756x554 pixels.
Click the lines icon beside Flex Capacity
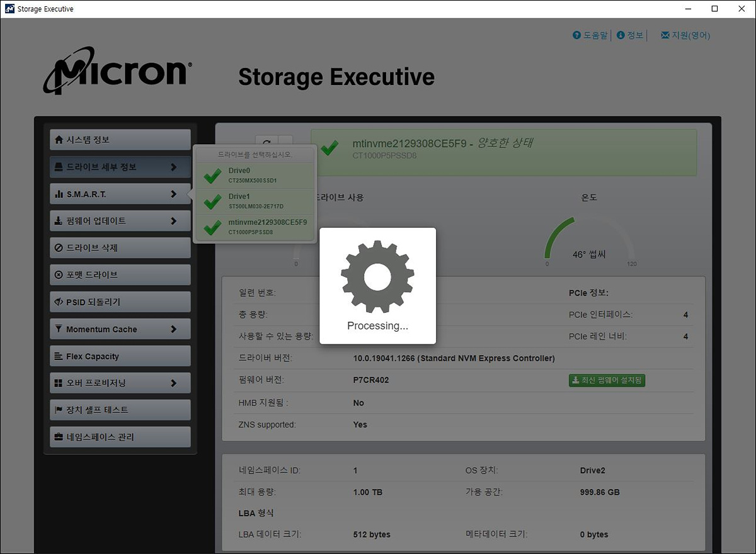click(59, 356)
